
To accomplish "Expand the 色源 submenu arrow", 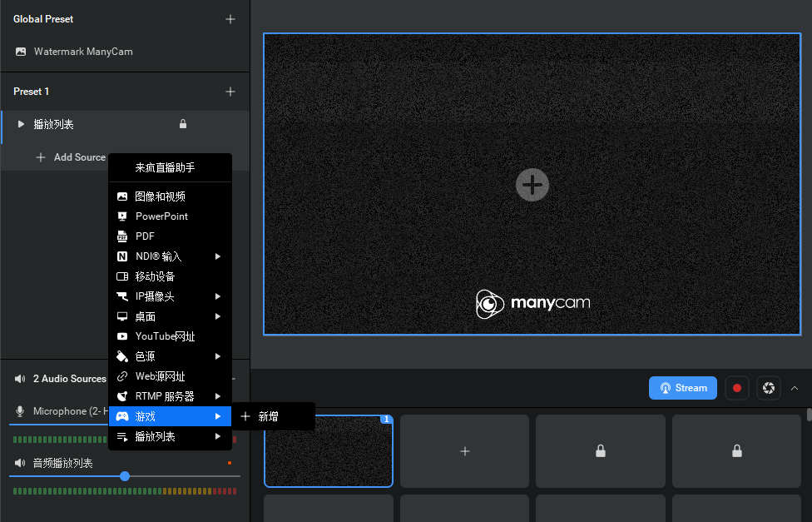I will coord(218,356).
